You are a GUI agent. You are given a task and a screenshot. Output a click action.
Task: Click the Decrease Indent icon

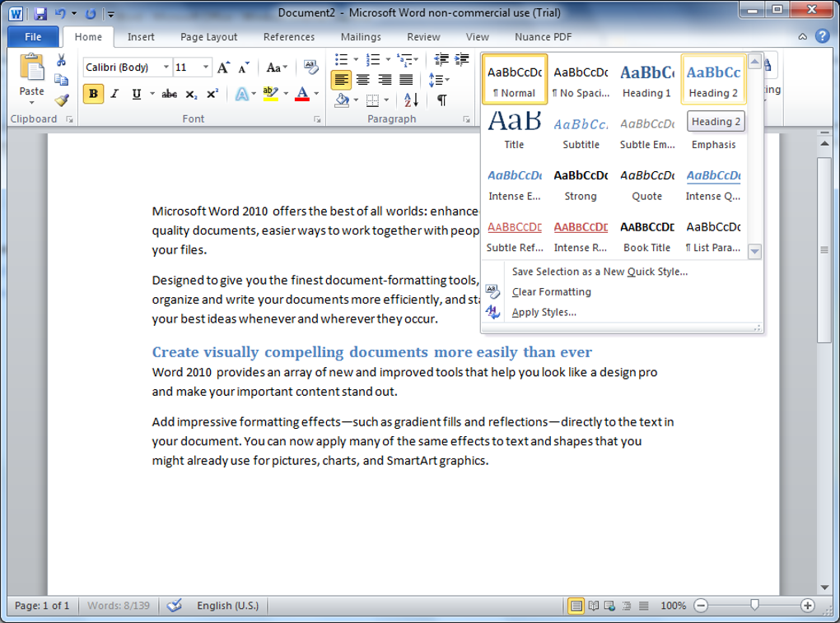pos(441,59)
